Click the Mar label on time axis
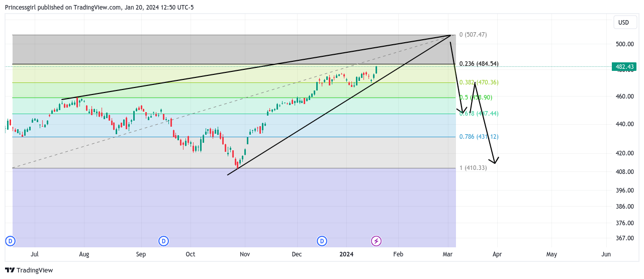644x279 pixels. point(447,254)
